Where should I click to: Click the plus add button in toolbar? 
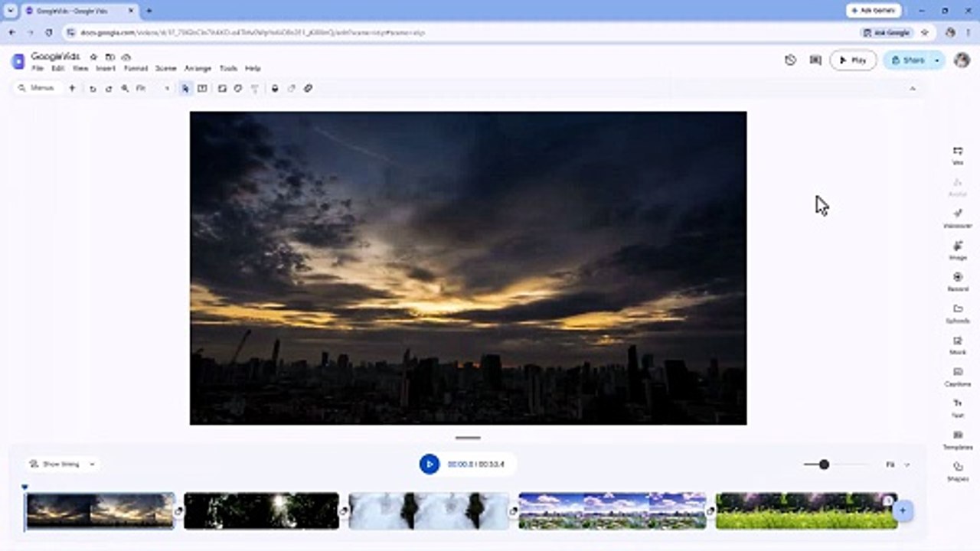(x=72, y=88)
